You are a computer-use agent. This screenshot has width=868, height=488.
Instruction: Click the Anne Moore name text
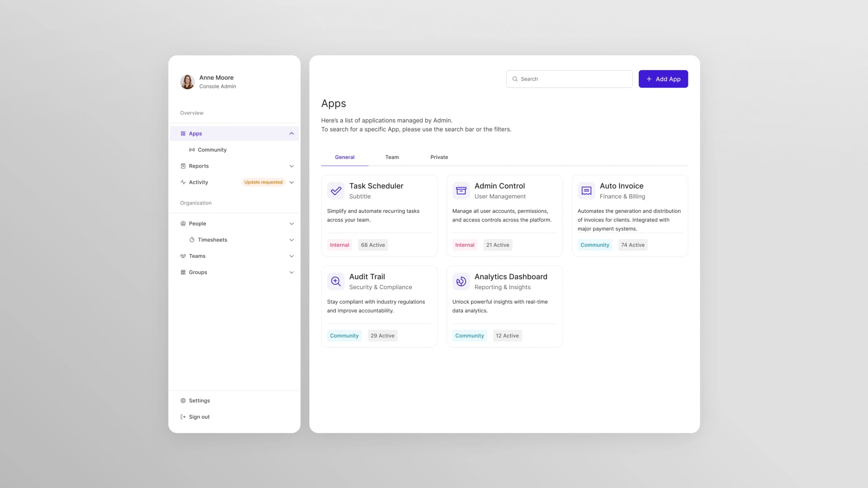tap(217, 78)
